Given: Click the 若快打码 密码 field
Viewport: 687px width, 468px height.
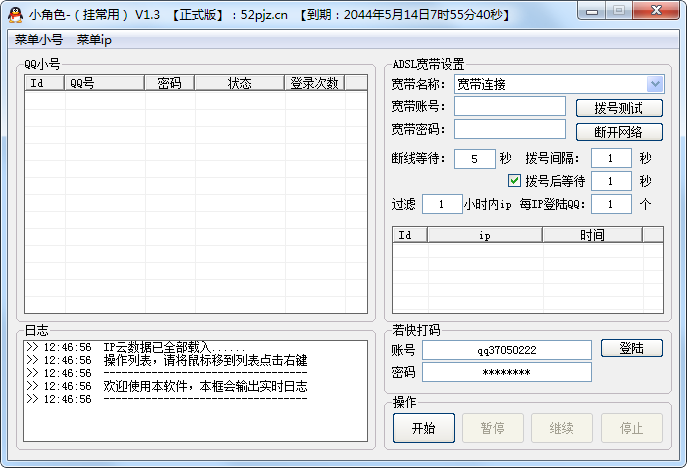Looking at the screenshot, I should (506, 372).
